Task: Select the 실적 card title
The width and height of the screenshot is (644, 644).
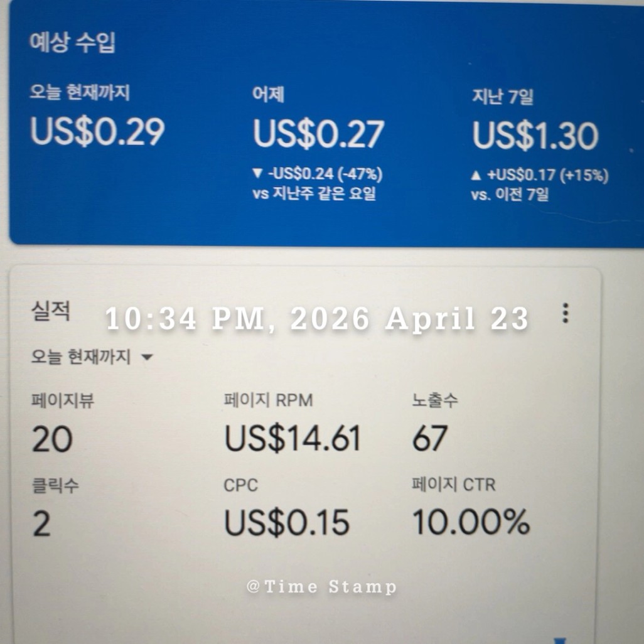Action: click(51, 311)
